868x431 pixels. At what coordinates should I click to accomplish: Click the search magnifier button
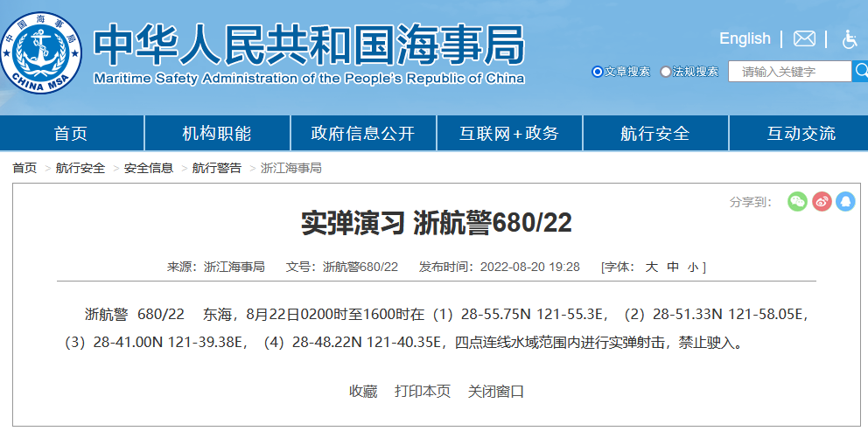(x=860, y=71)
